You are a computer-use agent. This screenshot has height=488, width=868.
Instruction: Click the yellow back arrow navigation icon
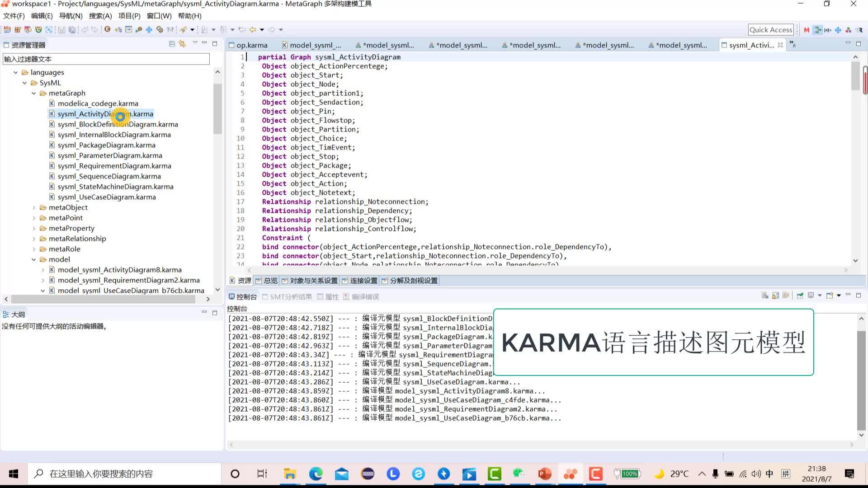point(253,29)
